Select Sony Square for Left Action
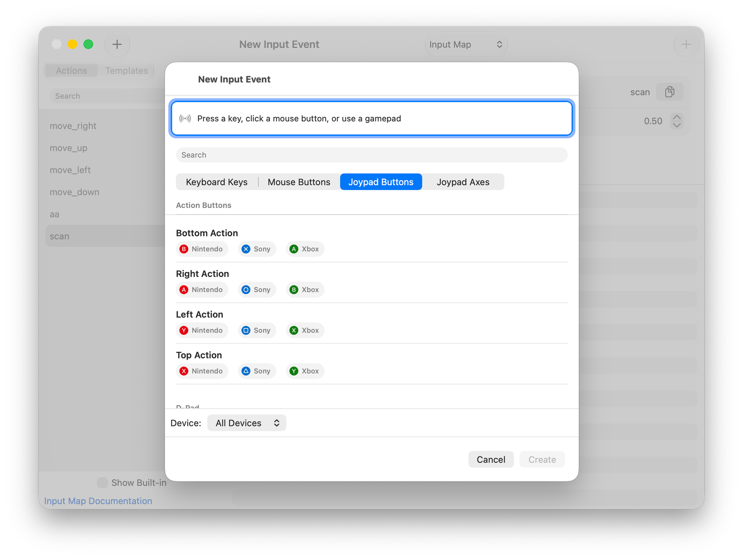 257,330
